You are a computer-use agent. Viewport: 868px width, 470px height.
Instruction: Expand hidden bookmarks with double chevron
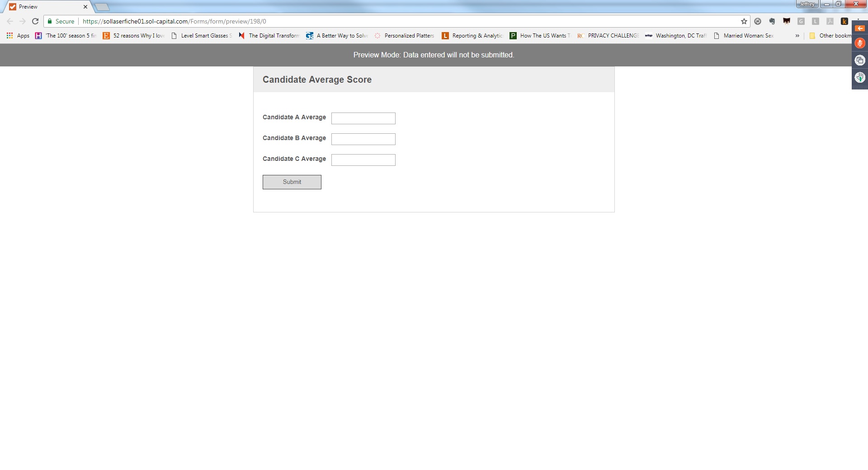click(797, 36)
